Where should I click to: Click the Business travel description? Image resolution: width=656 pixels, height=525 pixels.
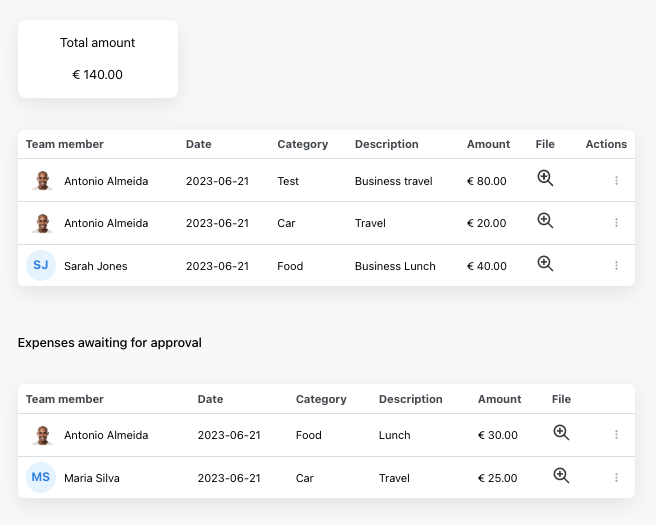pyautogui.click(x=394, y=181)
